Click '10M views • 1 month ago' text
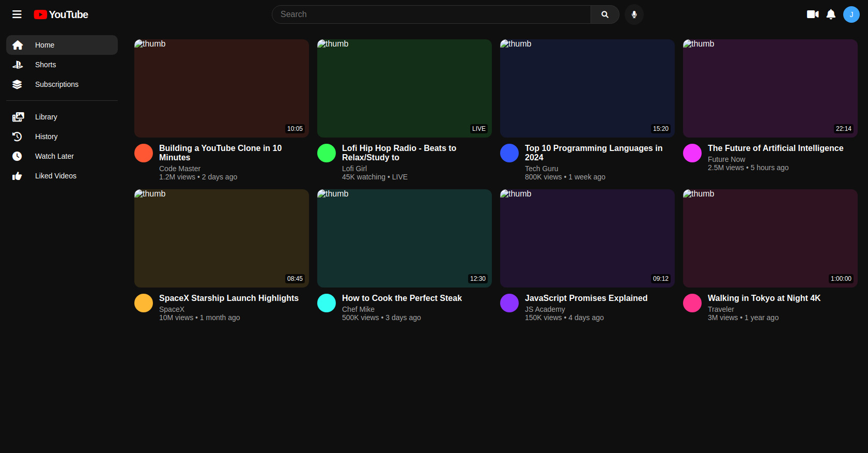This screenshot has height=453, width=868. click(199, 318)
